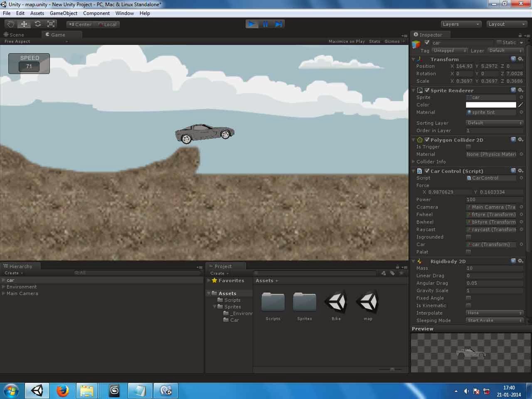This screenshot has width=532, height=399.
Task: Pause the game with the pause icon
Action: coord(265,24)
